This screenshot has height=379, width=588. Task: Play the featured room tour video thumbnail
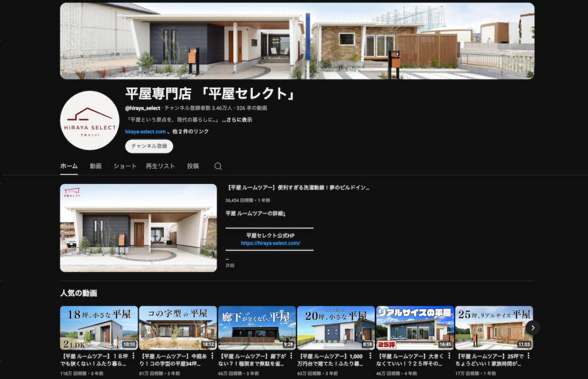138,228
